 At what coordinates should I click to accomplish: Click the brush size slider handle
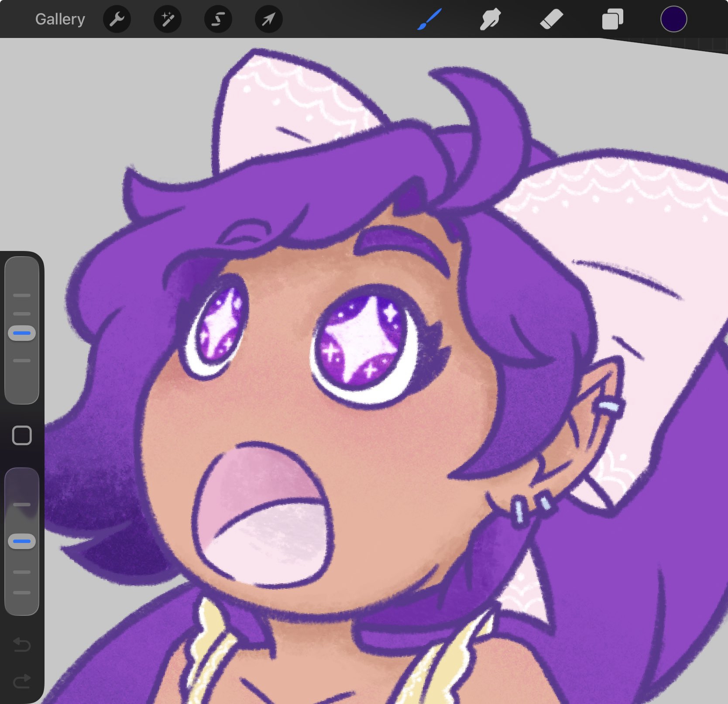(22, 333)
